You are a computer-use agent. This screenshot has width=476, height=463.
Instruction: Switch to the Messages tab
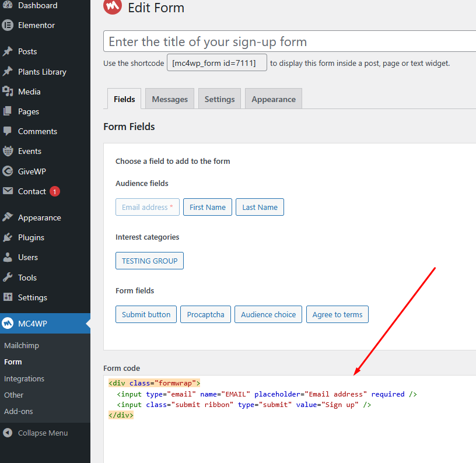point(170,99)
